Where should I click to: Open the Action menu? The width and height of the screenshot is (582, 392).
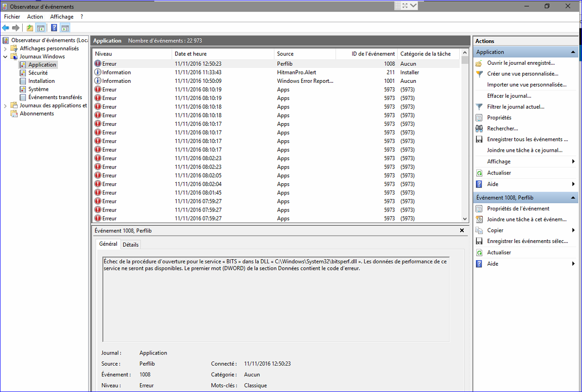click(35, 17)
